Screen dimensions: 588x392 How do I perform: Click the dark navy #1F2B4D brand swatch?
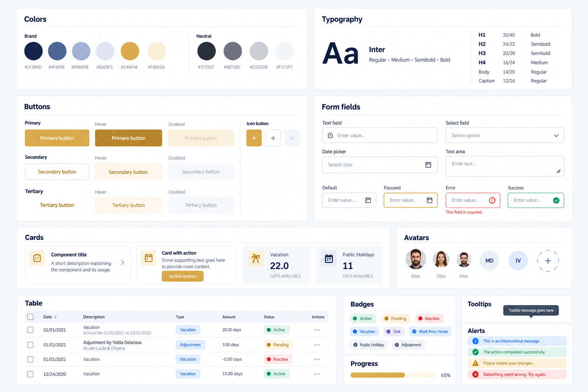[33, 51]
